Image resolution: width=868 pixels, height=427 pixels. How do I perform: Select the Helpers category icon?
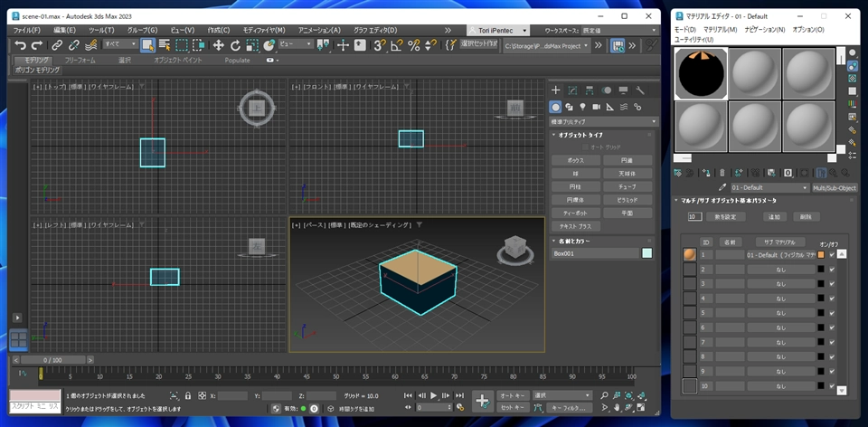(610, 107)
